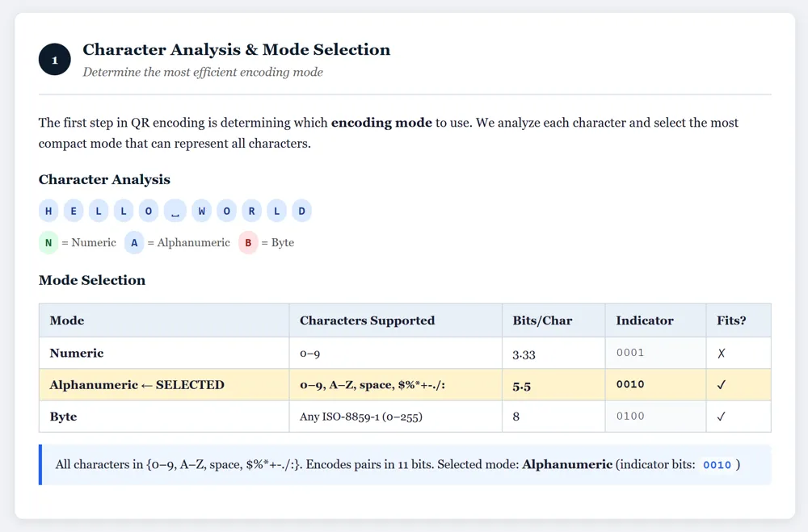Select the Alphanumeric SELECTED row label

pos(137,385)
